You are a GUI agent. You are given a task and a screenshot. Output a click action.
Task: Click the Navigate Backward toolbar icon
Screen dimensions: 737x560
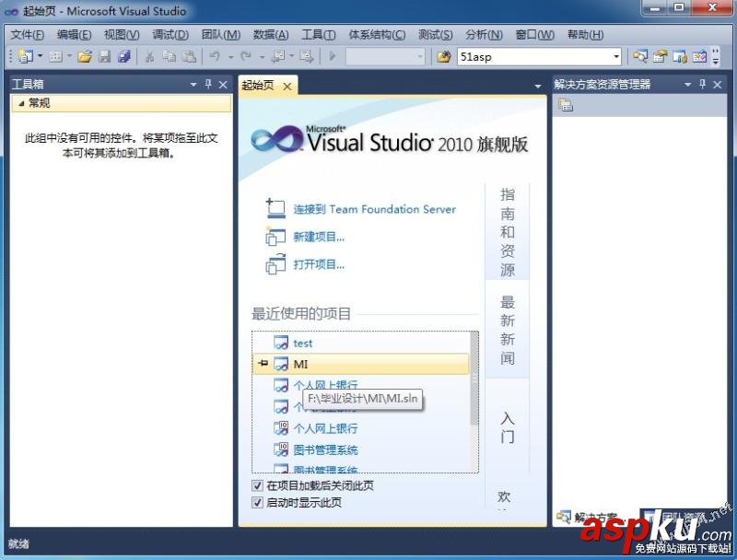click(x=279, y=57)
